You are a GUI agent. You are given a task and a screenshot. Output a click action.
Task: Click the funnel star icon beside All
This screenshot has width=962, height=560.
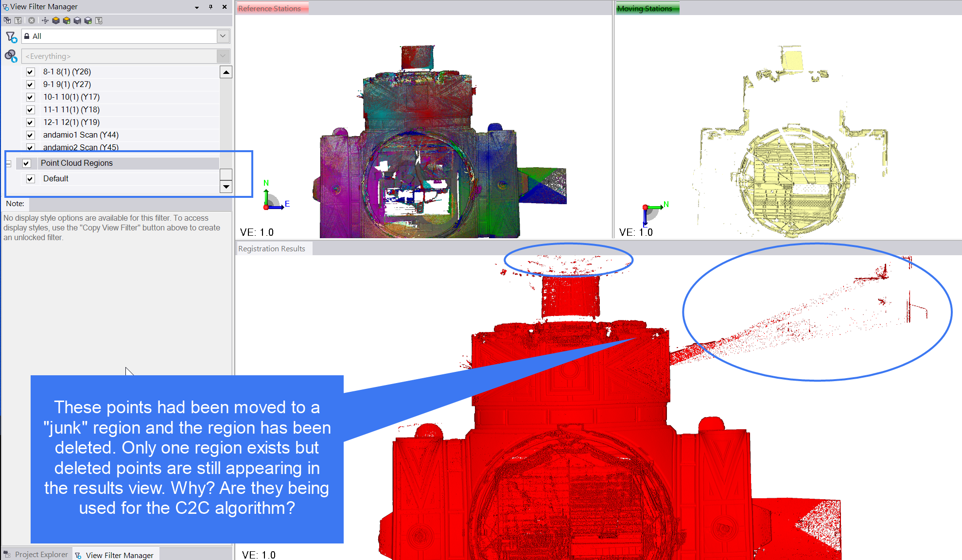point(11,36)
